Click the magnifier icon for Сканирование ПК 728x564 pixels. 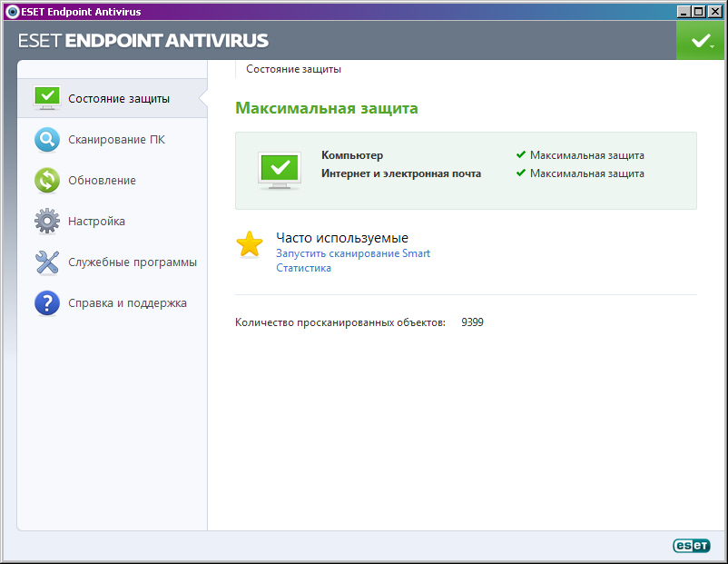47,139
